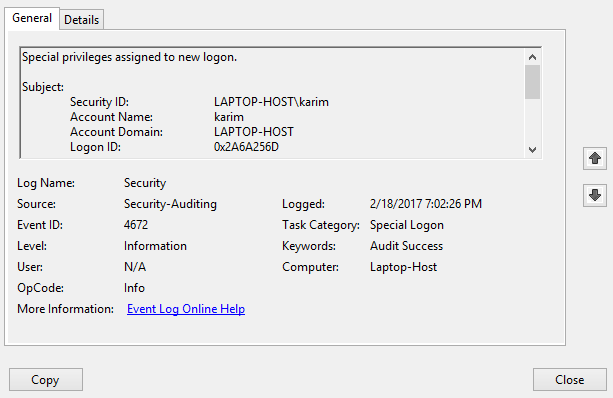Select the Keywords value Audit Success
The width and height of the screenshot is (613, 398).
(x=406, y=246)
